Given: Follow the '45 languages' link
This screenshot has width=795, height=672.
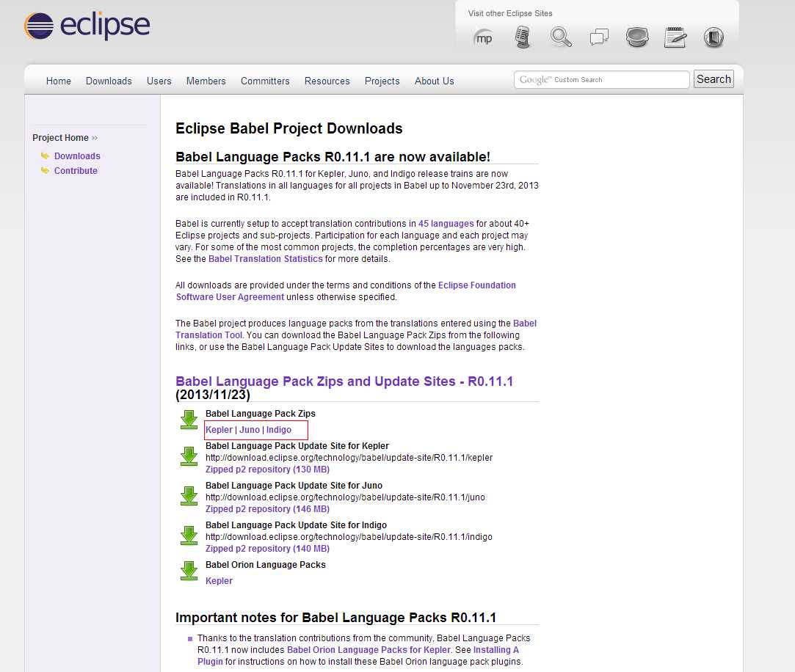Looking at the screenshot, I should click(446, 224).
